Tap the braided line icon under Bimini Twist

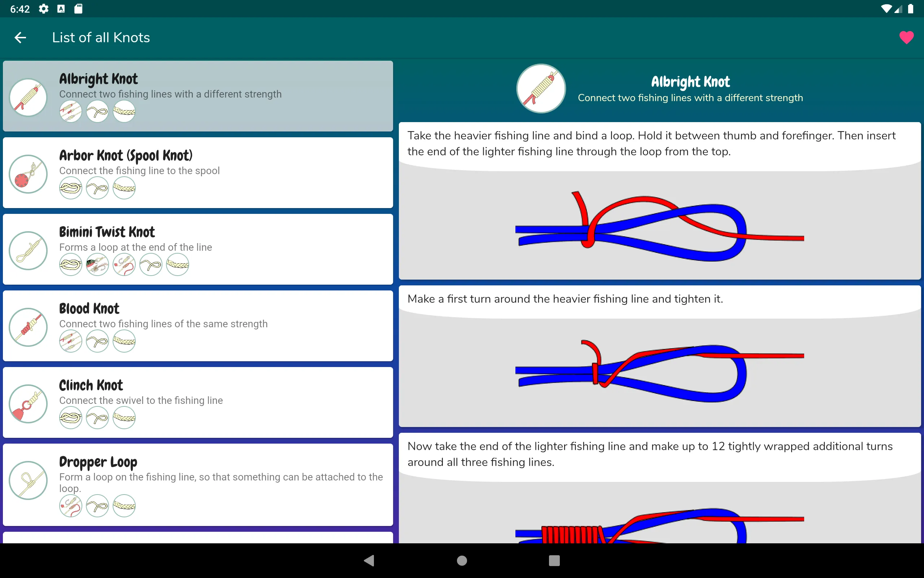178,264
